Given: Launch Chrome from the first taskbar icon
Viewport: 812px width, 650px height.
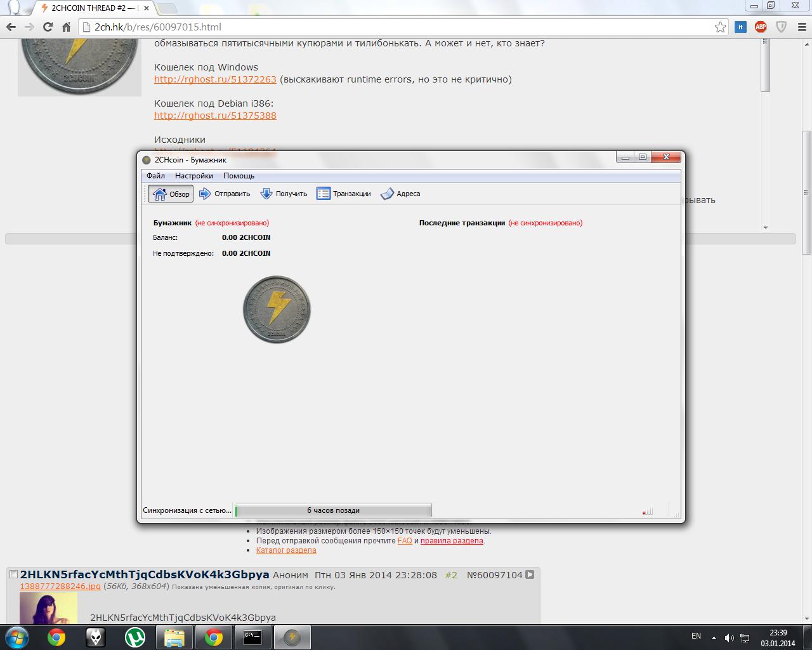Looking at the screenshot, I should coord(56,637).
